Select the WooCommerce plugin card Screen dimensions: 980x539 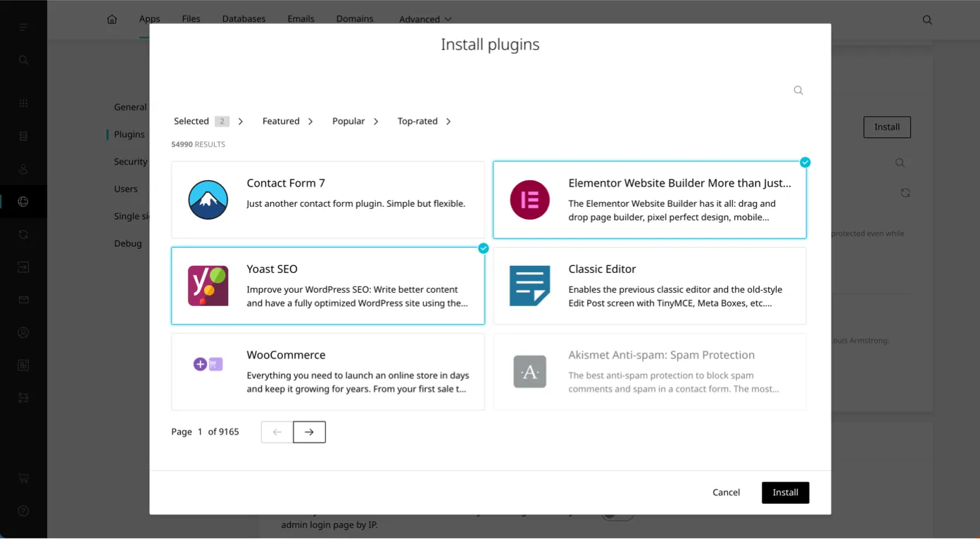(328, 372)
